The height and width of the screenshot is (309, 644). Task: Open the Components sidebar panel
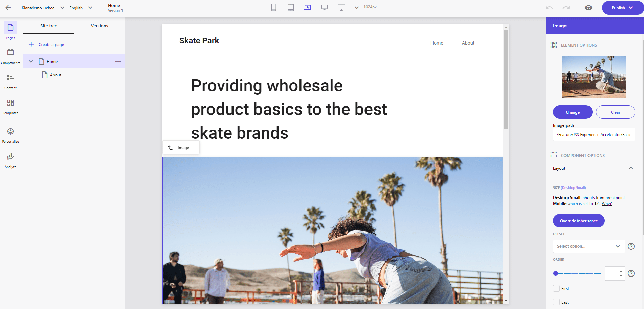click(10, 57)
